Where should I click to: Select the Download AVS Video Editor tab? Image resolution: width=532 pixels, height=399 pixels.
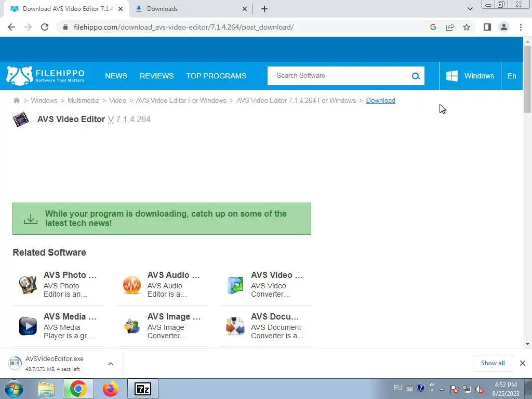click(66, 9)
